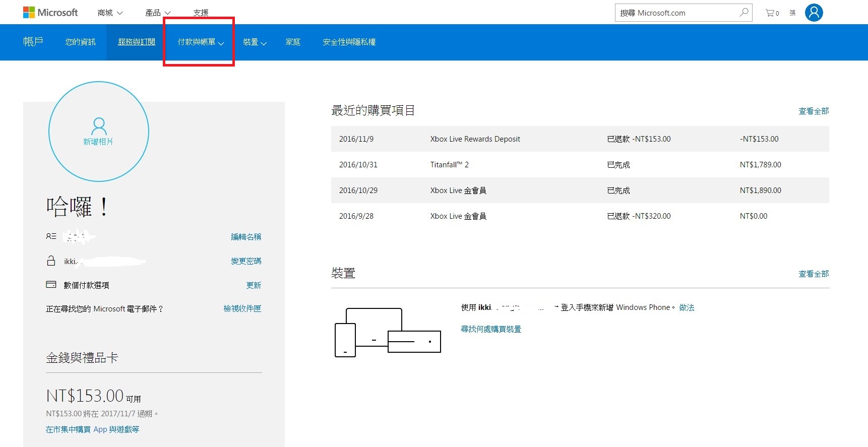Click the devices illustration under 裝置
Image resolution: width=868 pixels, height=447 pixels.
388,333
